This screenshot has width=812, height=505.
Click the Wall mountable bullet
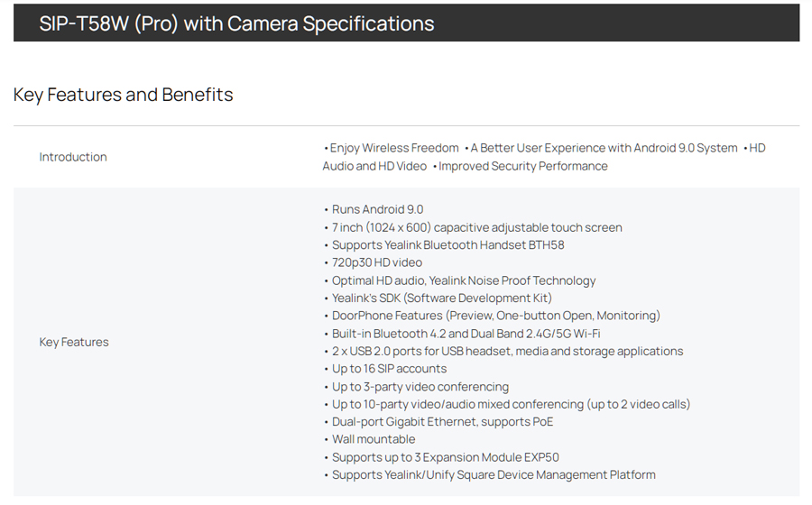coord(374,439)
